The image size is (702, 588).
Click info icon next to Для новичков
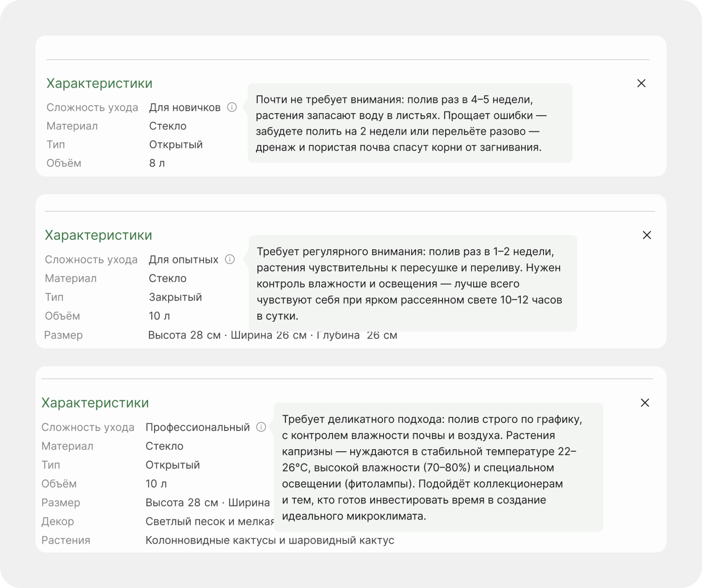(x=232, y=107)
